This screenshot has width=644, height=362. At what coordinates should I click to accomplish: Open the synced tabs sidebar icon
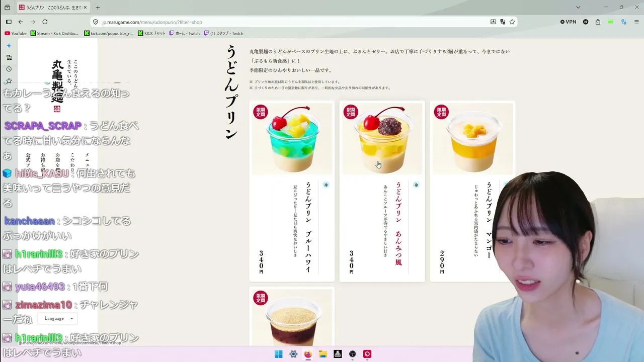(9, 57)
